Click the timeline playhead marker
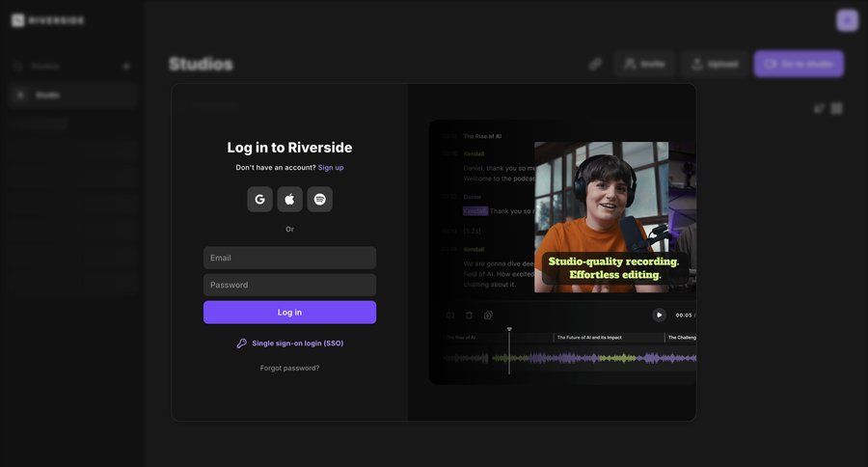This screenshot has width=868, height=467. coord(509,330)
